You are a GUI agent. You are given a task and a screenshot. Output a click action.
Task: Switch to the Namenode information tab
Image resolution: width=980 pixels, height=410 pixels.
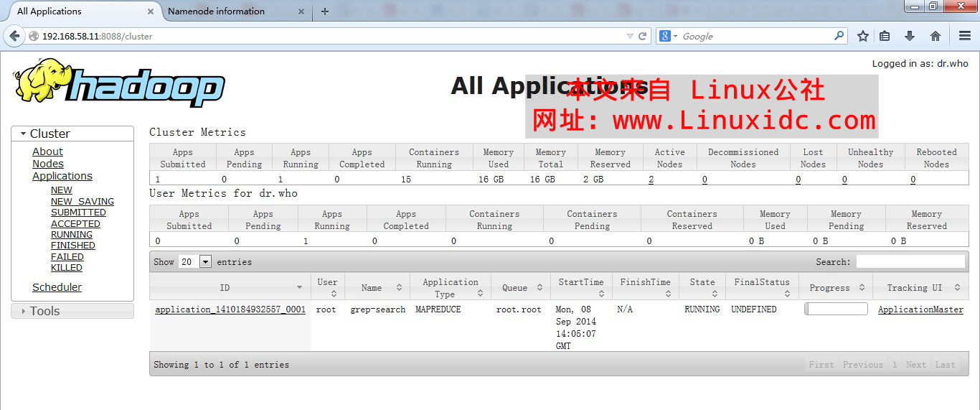tap(216, 11)
